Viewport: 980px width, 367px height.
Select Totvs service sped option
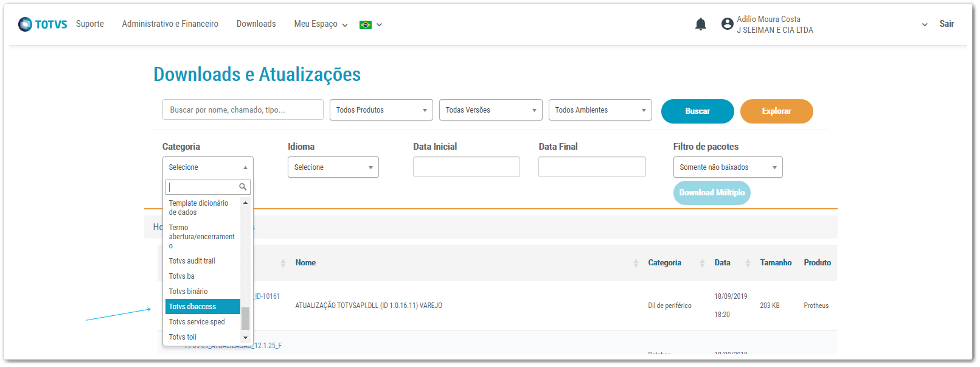pos(203,322)
